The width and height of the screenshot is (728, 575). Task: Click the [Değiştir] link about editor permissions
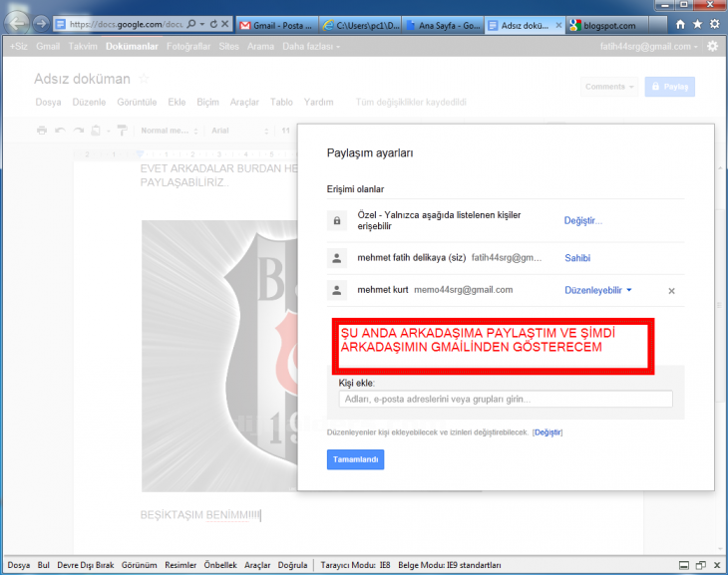547,432
